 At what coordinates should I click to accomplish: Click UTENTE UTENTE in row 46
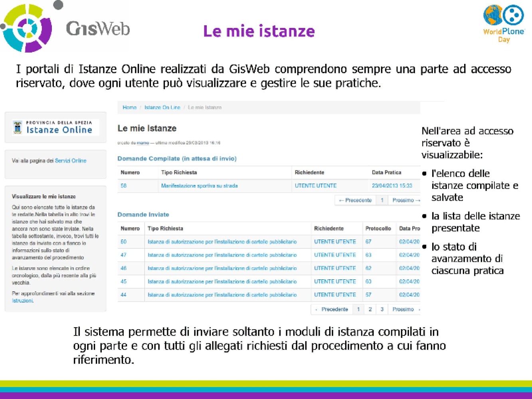[x=335, y=269]
